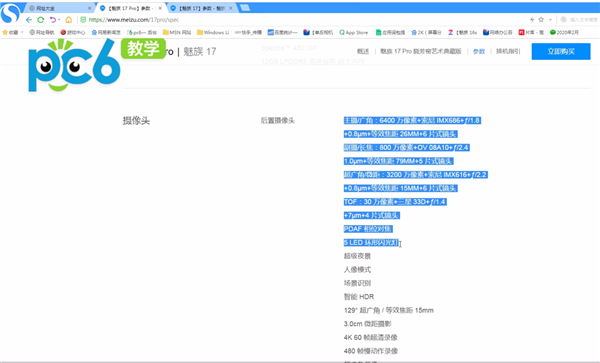The image size is (600, 363).
Task: Open the dropdown arrow next to the bookmark star
Action: (x=550, y=20)
